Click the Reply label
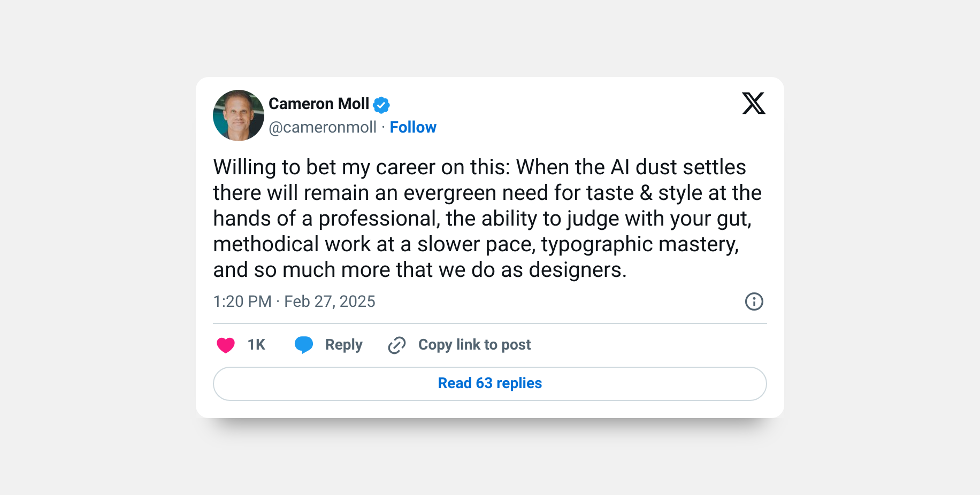Image resolution: width=980 pixels, height=495 pixels. coord(344,345)
